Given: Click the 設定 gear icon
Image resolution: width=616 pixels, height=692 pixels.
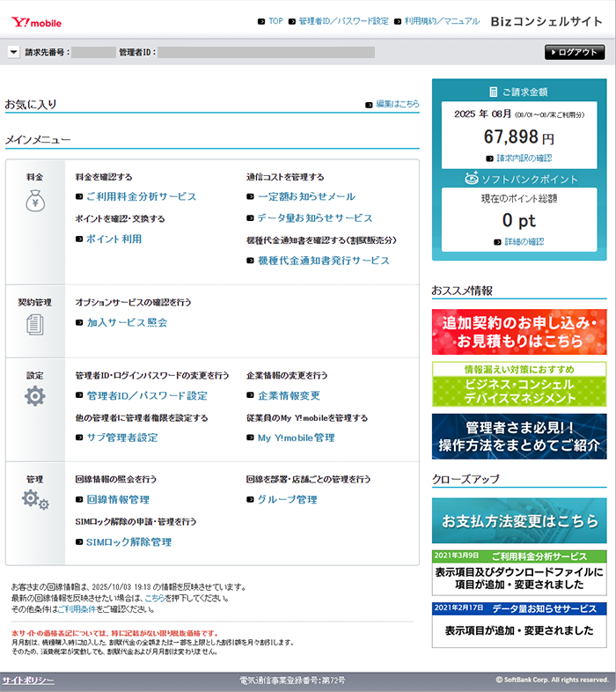Looking at the screenshot, I should [x=34, y=396].
